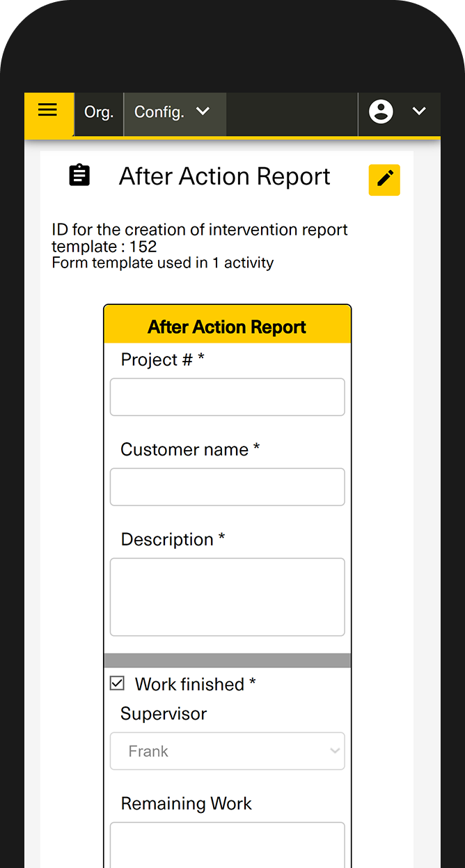Screen dimensions: 465x868
Task: Click the clipboard icon beside page title
Action: 80,176
